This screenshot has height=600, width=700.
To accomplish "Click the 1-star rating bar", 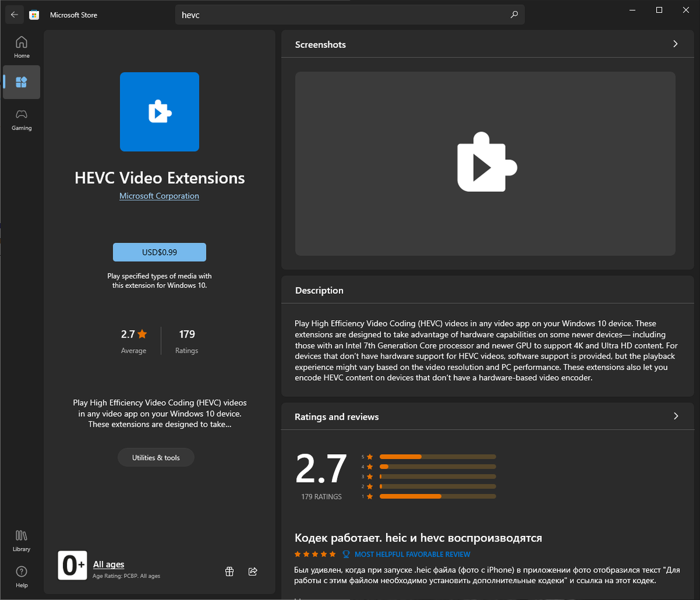I will (x=437, y=496).
